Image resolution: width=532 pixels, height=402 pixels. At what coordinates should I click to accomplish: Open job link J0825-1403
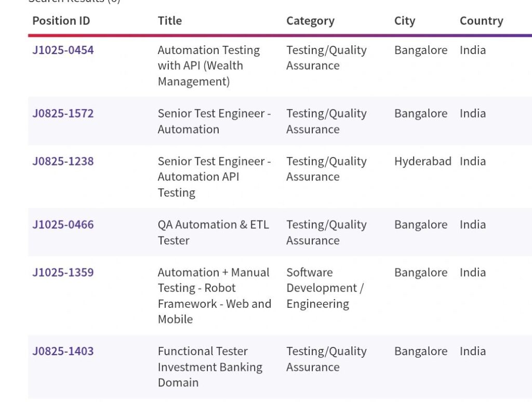(63, 352)
